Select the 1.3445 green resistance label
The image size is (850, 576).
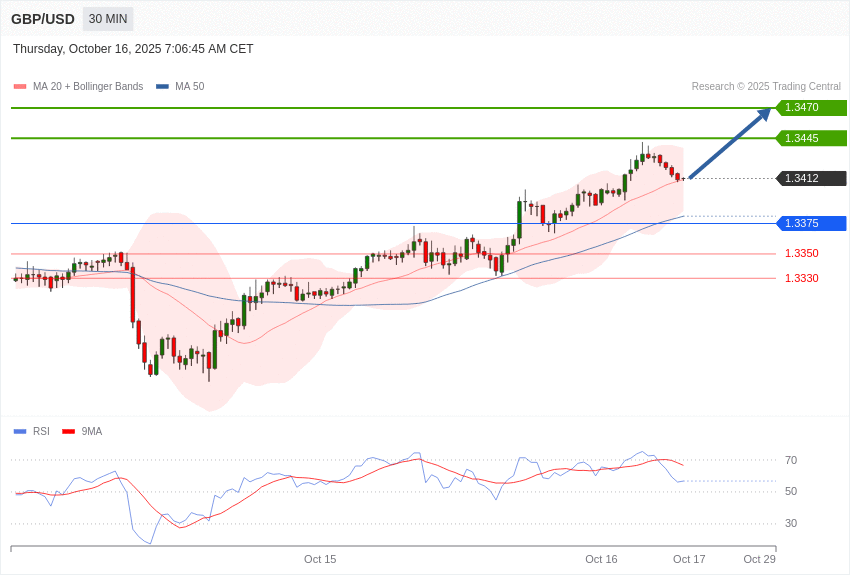[811, 138]
